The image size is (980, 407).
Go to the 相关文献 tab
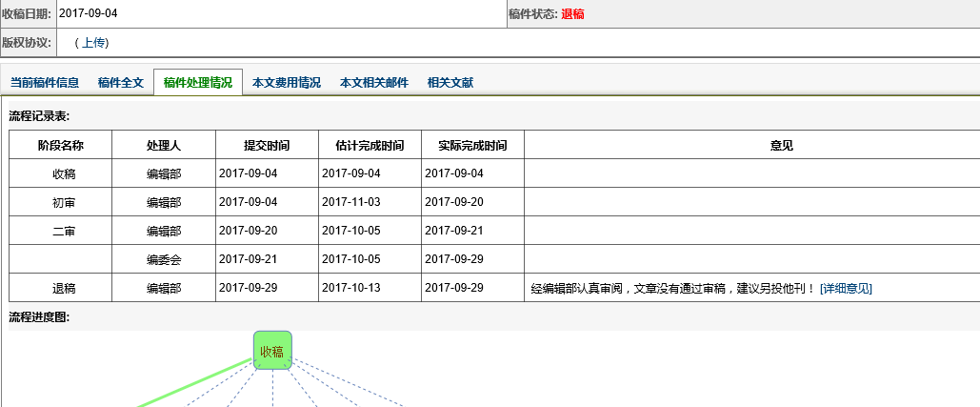tap(450, 83)
